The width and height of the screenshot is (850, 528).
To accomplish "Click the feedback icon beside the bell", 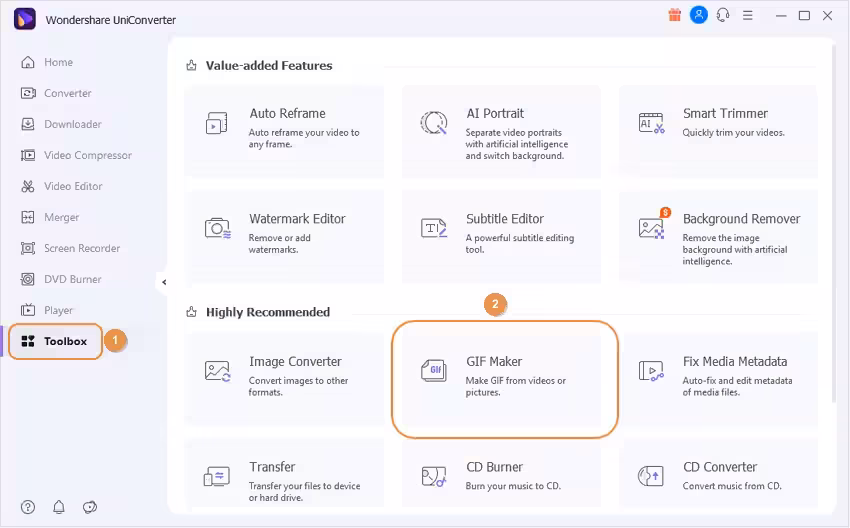I will pos(90,507).
